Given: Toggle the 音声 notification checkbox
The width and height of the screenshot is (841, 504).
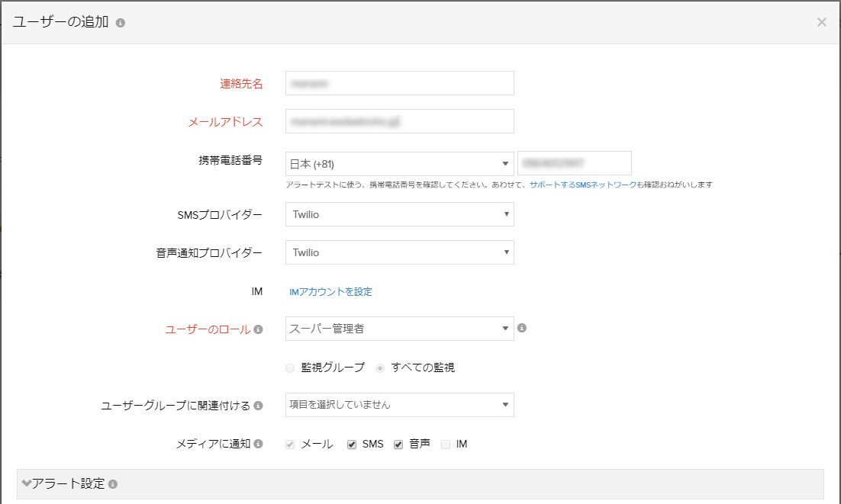Looking at the screenshot, I should 398,445.
